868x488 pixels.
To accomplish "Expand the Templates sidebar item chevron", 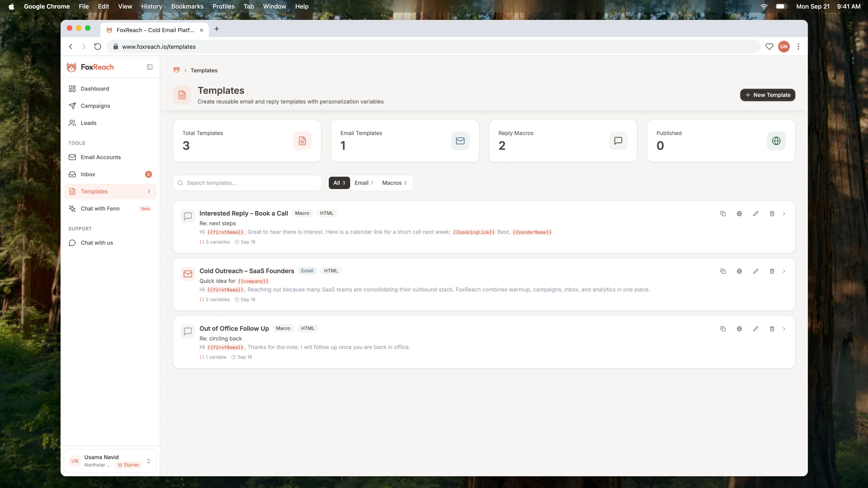I will (149, 192).
